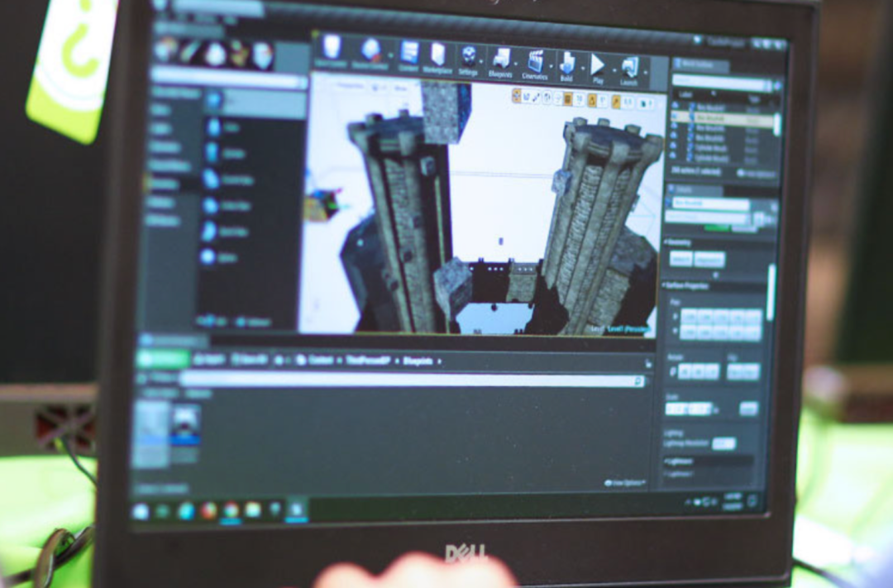
Task: Expand the Play options dropdown arrow
Action: point(613,70)
